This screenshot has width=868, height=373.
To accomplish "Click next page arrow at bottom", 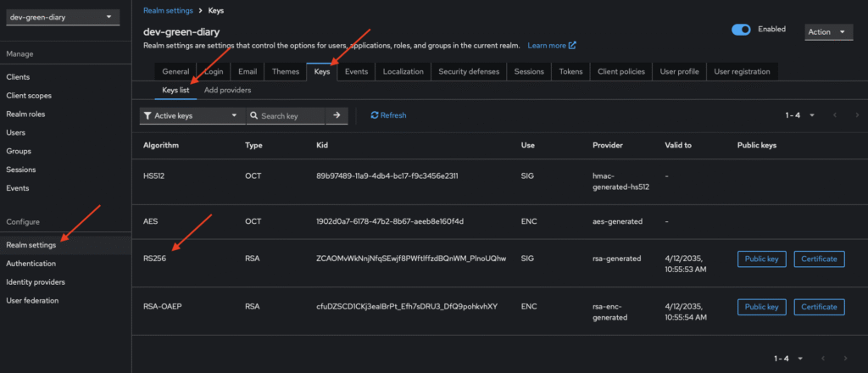I will (855, 359).
